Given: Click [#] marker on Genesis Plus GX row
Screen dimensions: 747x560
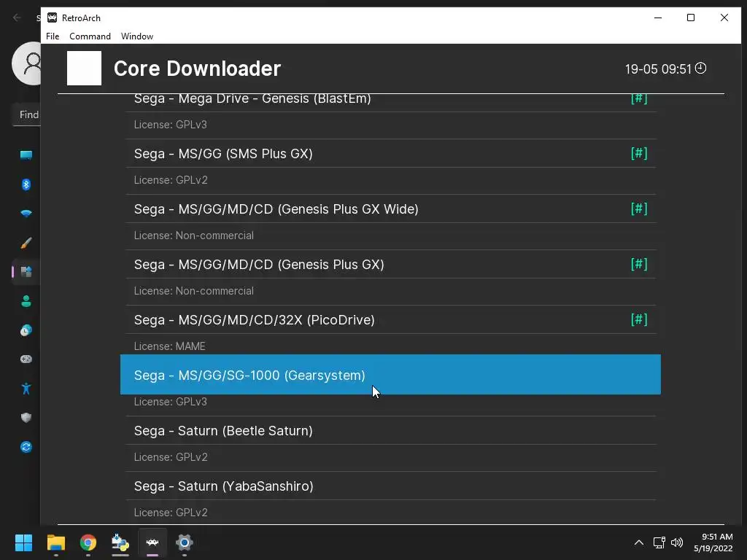Looking at the screenshot, I should click(639, 264).
